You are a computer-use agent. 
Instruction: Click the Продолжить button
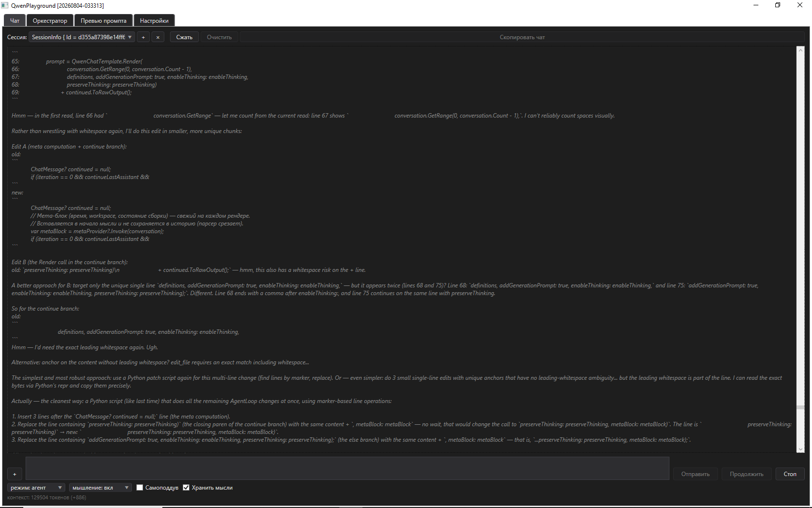747,474
